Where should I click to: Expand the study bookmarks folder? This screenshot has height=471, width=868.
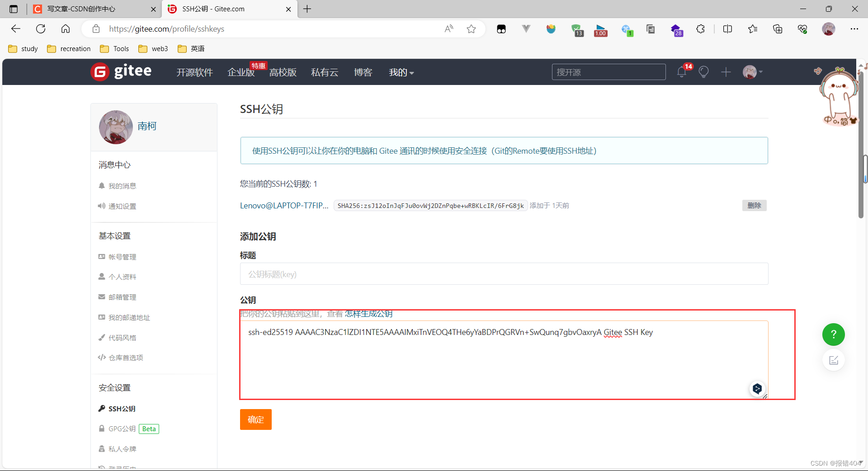[x=23, y=48]
